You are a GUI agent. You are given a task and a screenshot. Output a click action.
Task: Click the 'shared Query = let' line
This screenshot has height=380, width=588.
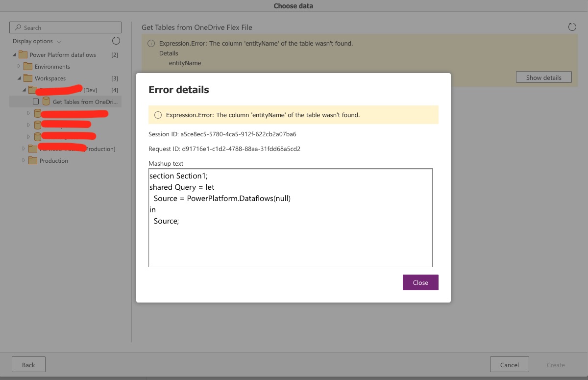coord(182,187)
